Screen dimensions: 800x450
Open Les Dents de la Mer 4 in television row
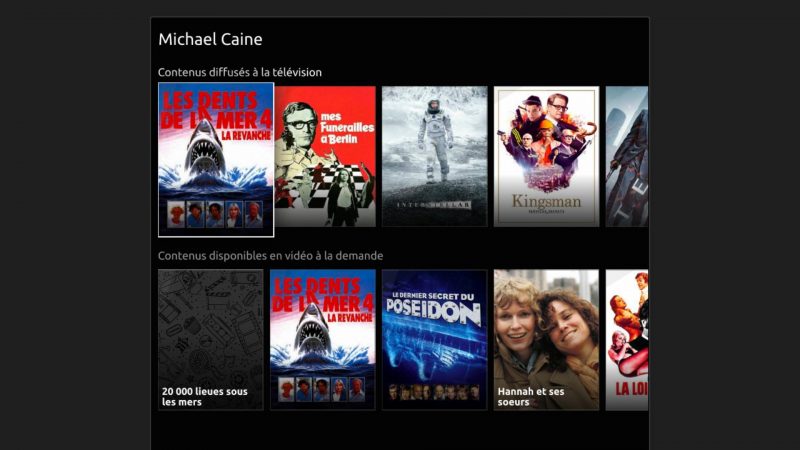[x=216, y=160]
